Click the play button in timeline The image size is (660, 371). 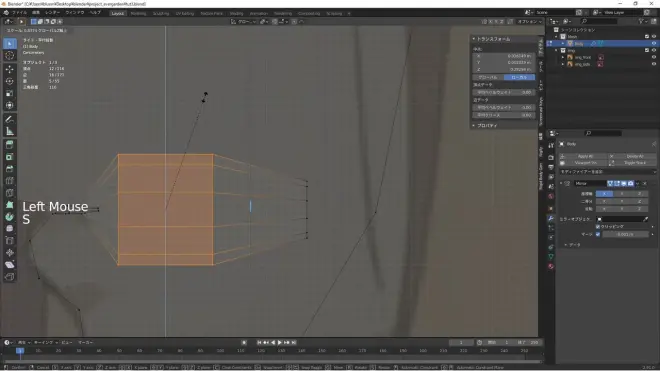(x=279, y=343)
